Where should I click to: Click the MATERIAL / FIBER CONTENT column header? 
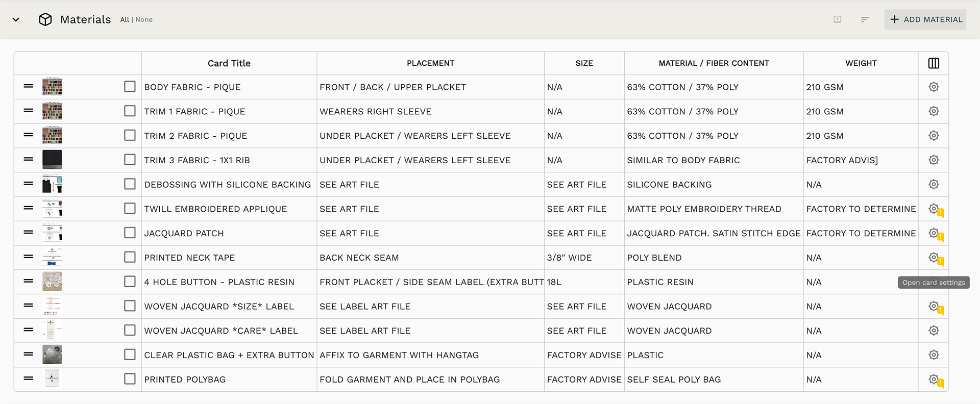click(x=714, y=63)
